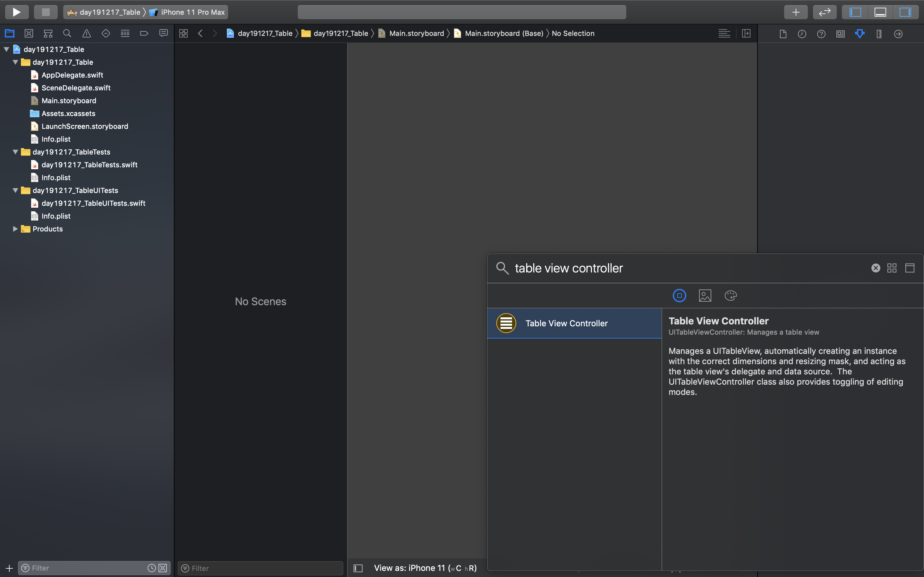Switch library to Color palette tab
The image size is (924, 577).
coord(731,296)
